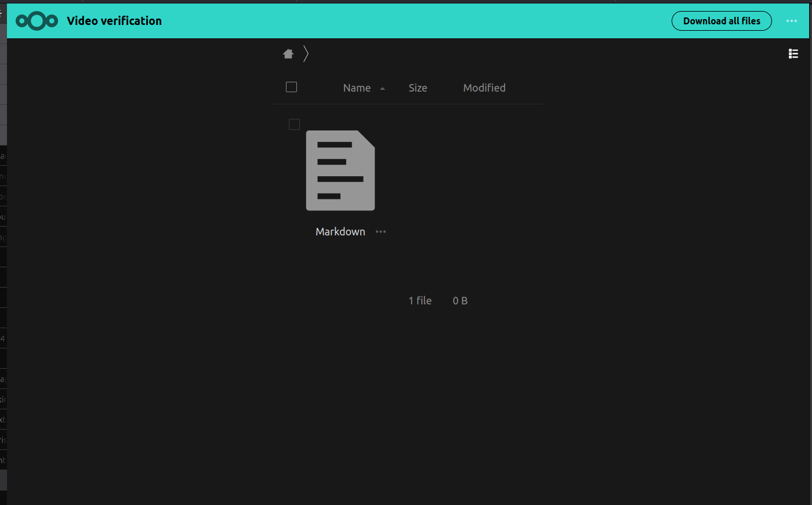Click the 1 file summary text
The width and height of the screenshot is (812, 505).
[x=420, y=301]
